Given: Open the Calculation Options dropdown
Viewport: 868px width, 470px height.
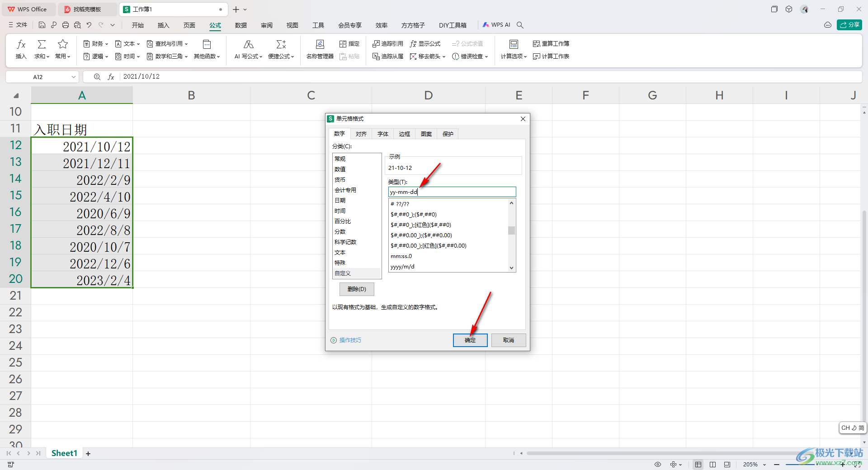Looking at the screenshot, I should (514, 56).
